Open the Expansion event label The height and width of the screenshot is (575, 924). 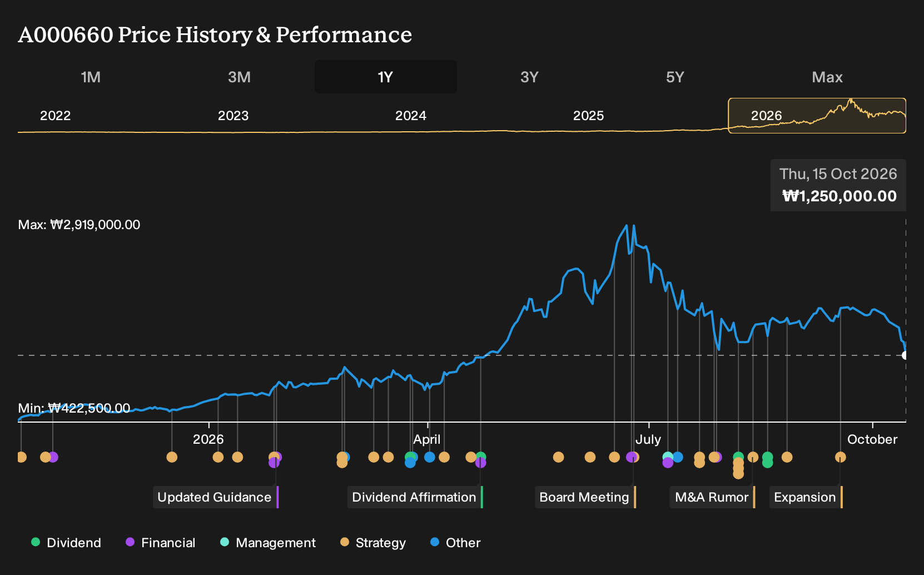(x=806, y=497)
